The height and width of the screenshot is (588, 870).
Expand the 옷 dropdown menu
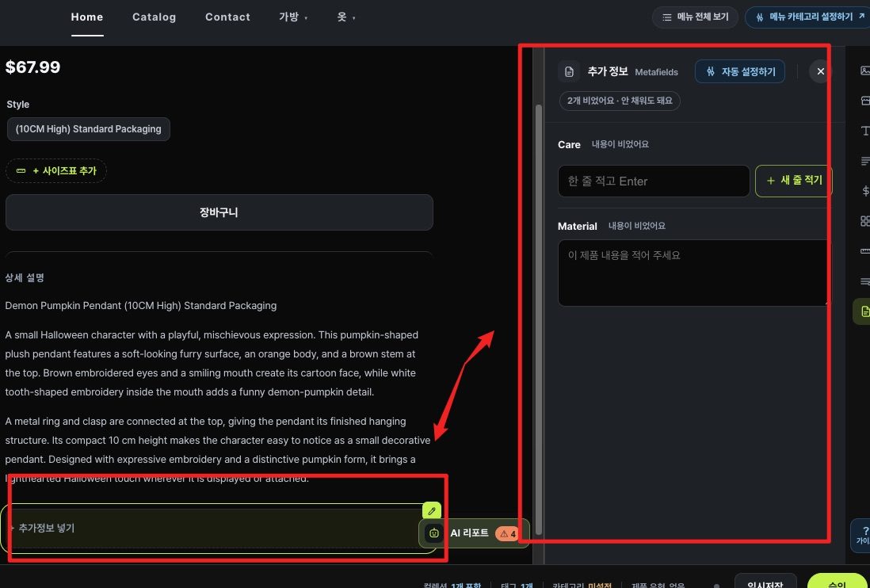click(345, 17)
